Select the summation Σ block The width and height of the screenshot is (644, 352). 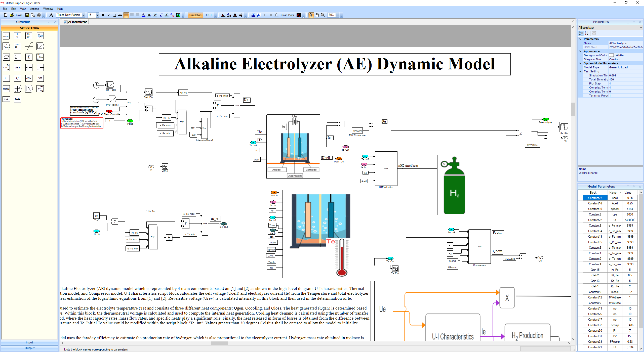coord(29,57)
